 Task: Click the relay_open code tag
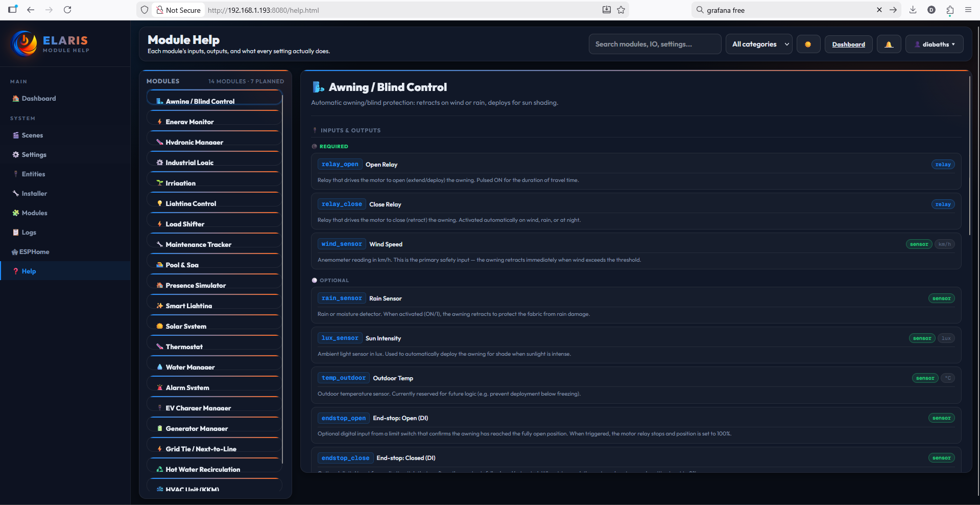click(340, 164)
